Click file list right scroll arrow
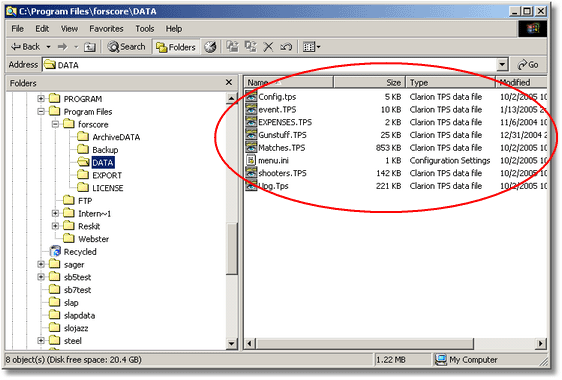The image size is (562, 380). [x=541, y=343]
